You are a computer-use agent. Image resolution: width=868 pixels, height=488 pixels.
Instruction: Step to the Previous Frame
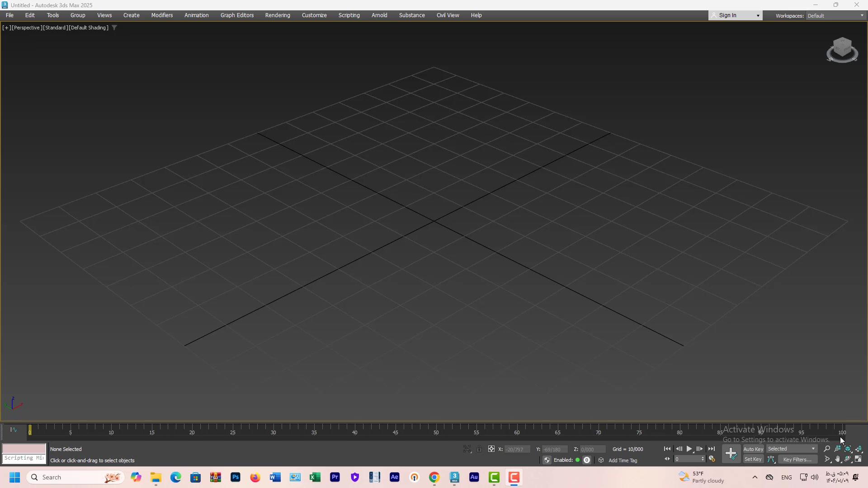pyautogui.click(x=679, y=449)
